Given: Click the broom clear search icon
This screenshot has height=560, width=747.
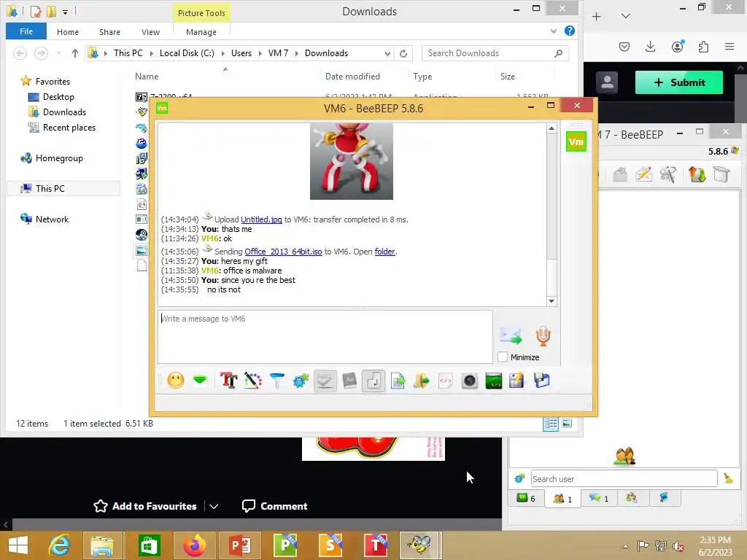Looking at the screenshot, I should click(x=728, y=478).
